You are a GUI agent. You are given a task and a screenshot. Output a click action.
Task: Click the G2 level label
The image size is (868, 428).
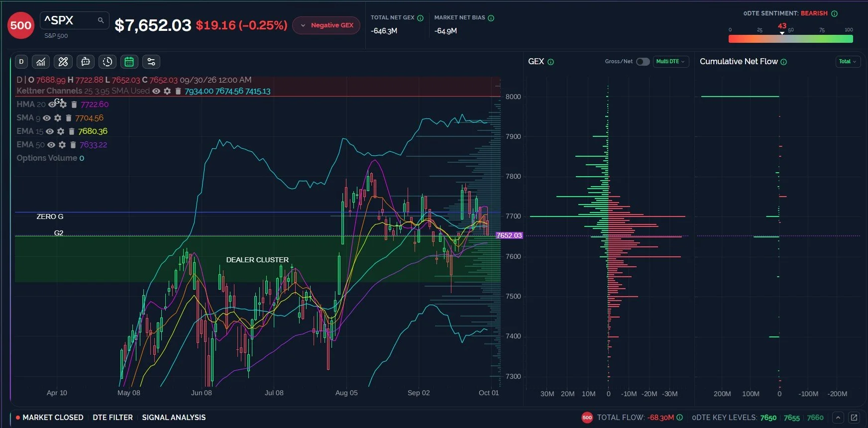59,233
